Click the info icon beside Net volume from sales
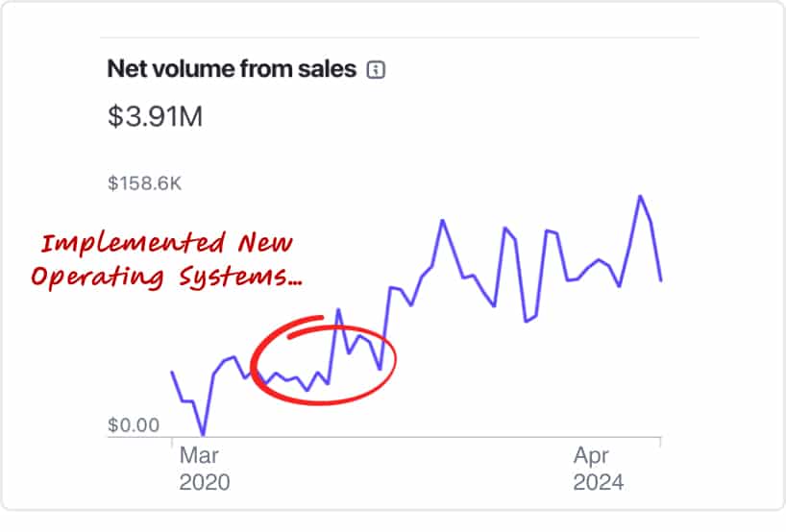Screen dimensions: 786x532 376,70
